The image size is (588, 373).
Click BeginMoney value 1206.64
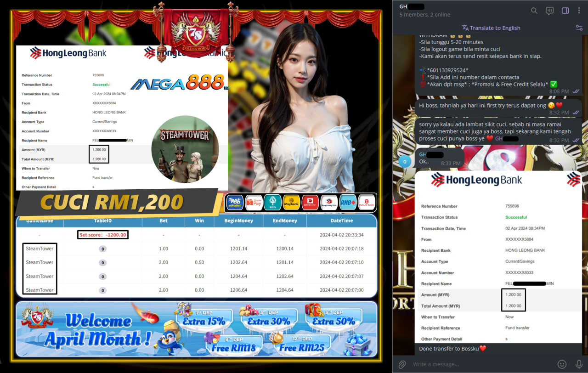coord(238,290)
